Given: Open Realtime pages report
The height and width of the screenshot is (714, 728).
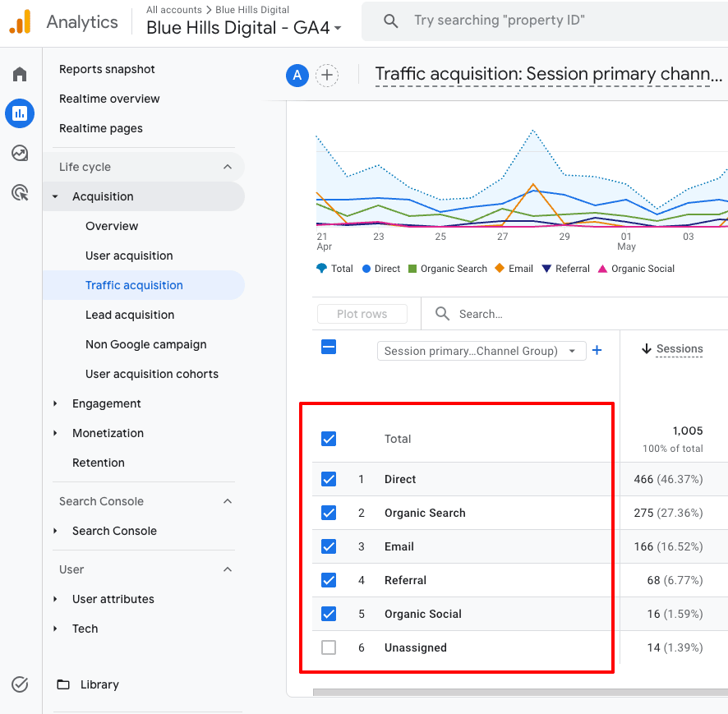Looking at the screenshot, I should tap(101, 129).
